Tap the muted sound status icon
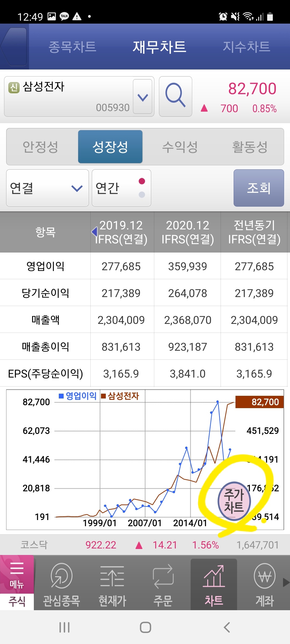 point(235,17)
